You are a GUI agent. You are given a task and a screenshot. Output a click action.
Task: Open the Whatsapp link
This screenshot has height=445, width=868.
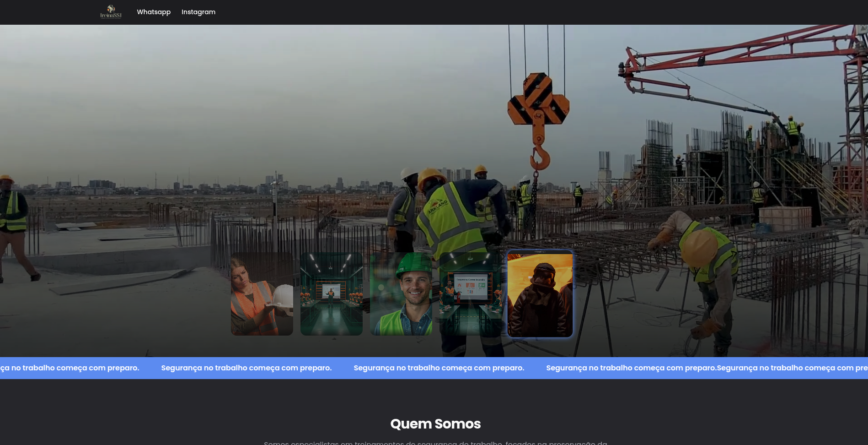(154, 12)
